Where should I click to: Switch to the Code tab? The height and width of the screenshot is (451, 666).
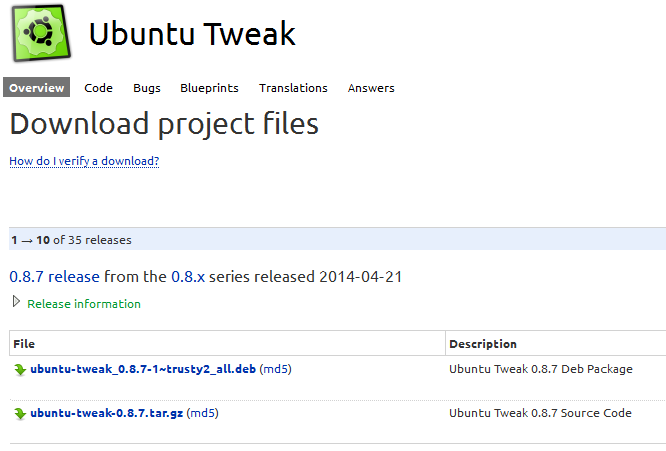pyautogui.click(x=98, y=88)
